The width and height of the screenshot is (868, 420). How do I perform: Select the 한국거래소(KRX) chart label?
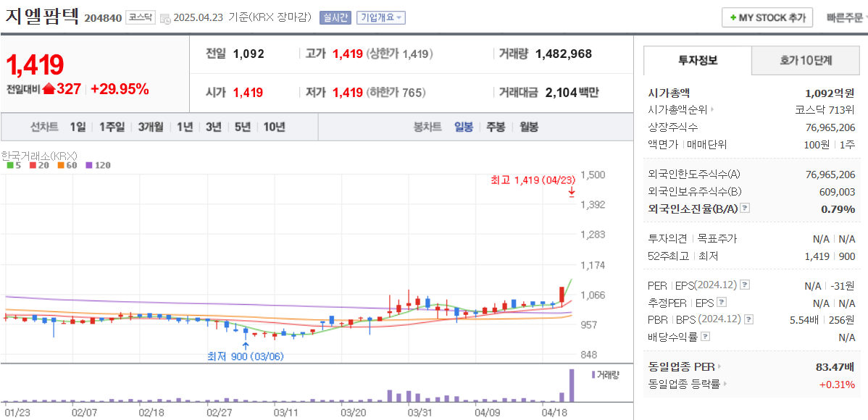(38, 155)
